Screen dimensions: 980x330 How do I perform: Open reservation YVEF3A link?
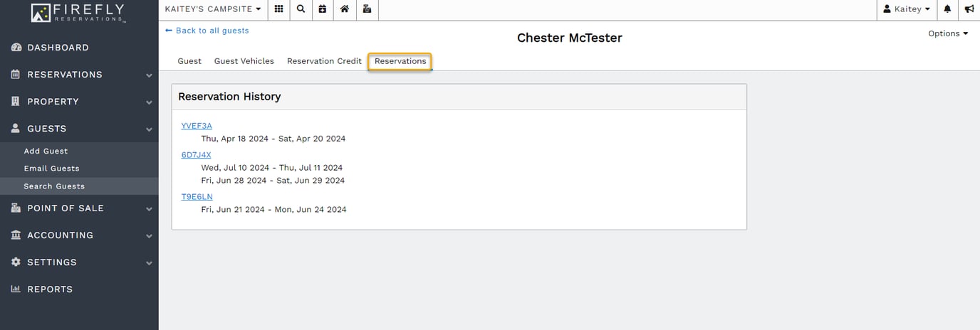tap(197, 126)
